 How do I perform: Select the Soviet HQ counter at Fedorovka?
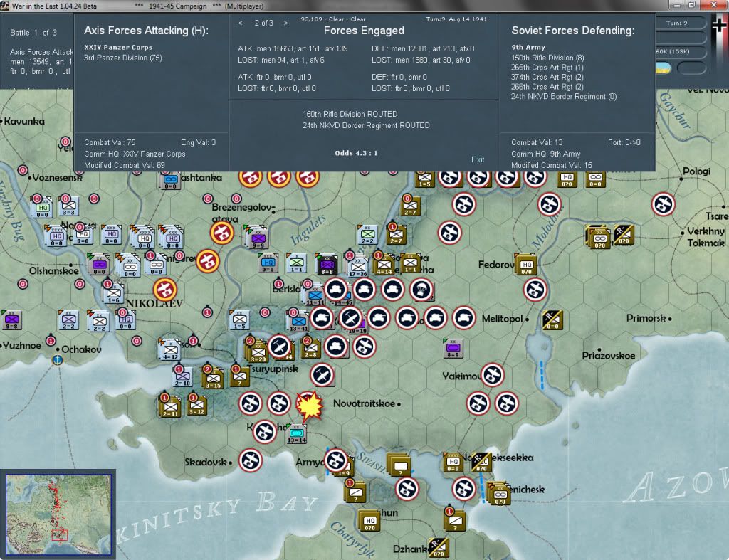526,265
